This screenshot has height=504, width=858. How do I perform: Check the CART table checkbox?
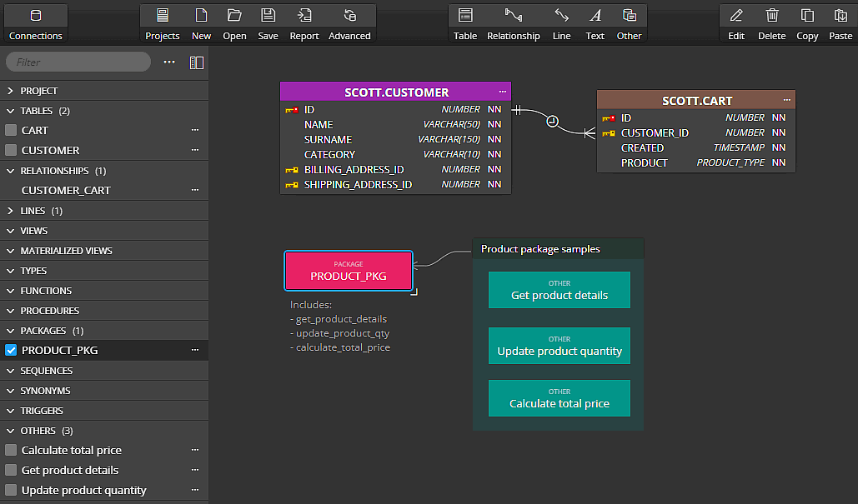click(11, 130)
